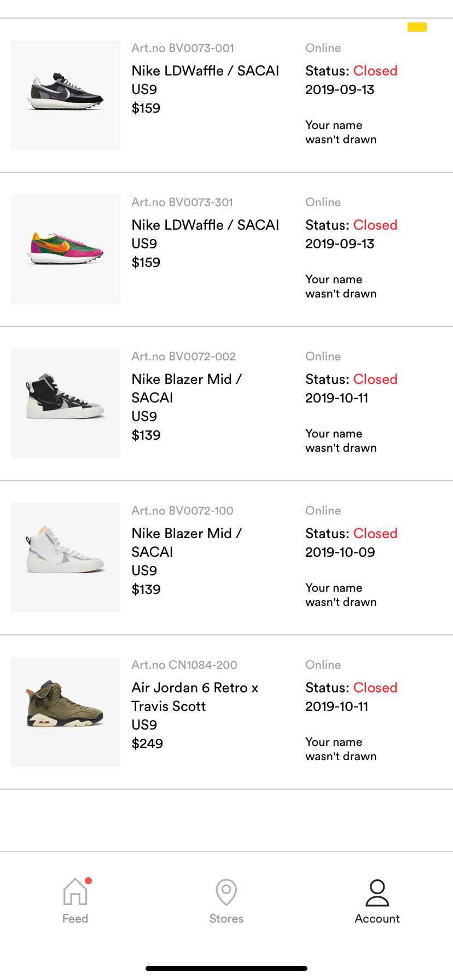Viewport: 453px width, 980px height.
Task: Tap the Stores location pin icon
Action: pyautogui.click(x=226, y=892)
